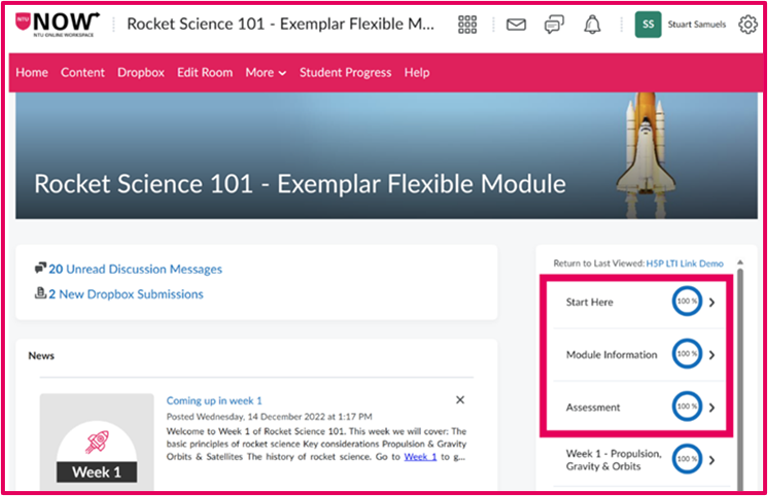Select the Module Information row

(639, 354)
